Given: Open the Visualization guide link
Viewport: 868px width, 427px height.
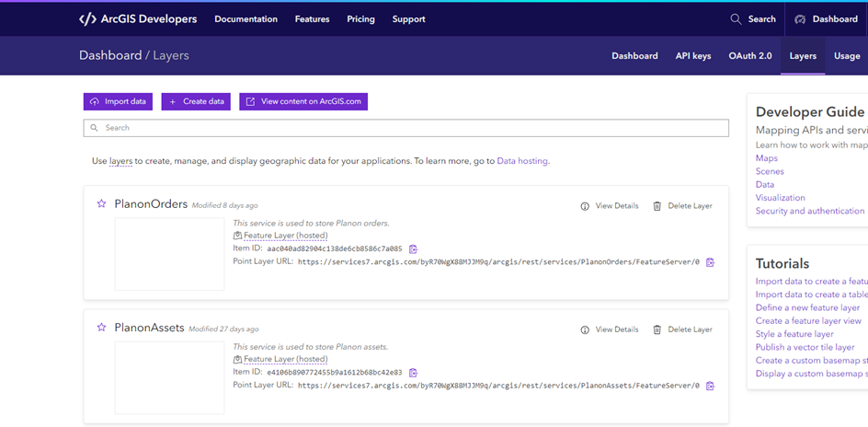Looking at the screenshot, I should pyautogui.click(x=781, y=198).
